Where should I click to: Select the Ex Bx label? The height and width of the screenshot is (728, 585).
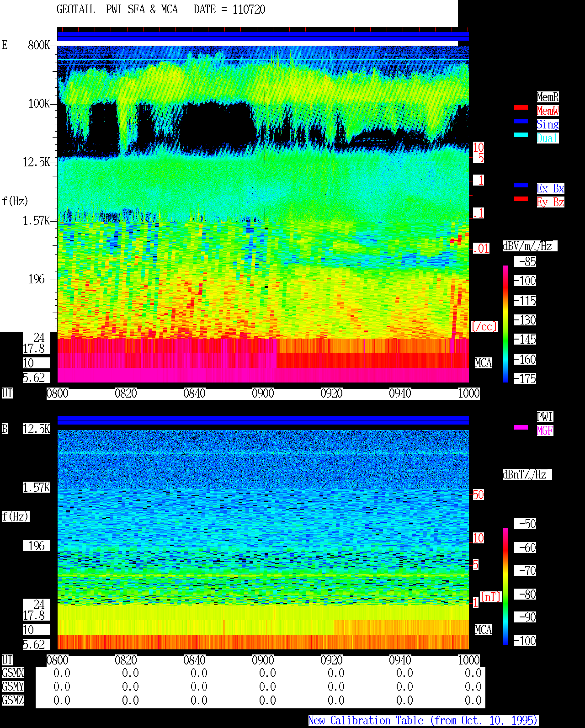(550, 188)
